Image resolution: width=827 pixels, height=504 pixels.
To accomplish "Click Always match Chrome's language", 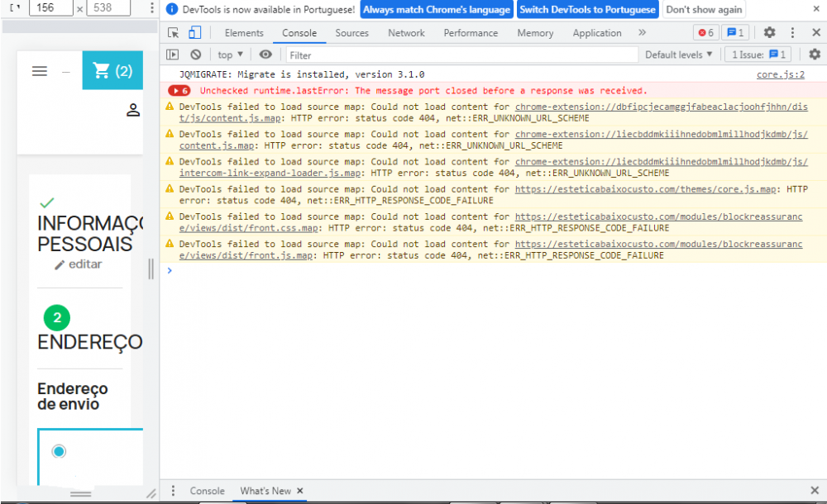I will pyautogui.click(x=436, y=9).
